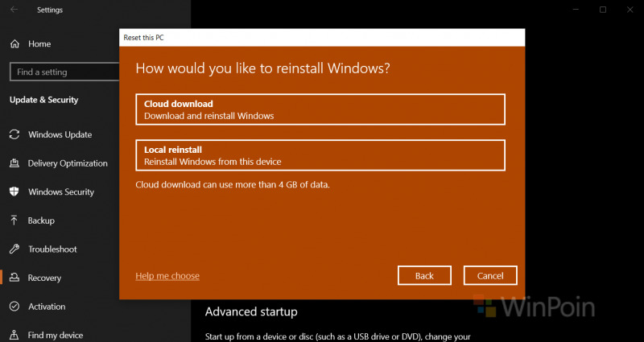644x342 pixels.
Task: Click the Windows Security shield icon
Action: click(14, 192)
